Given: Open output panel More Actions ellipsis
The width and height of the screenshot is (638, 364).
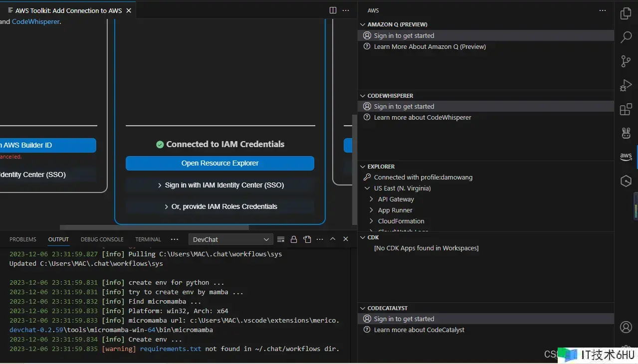Looking at the screenshot, I should 320,239.
